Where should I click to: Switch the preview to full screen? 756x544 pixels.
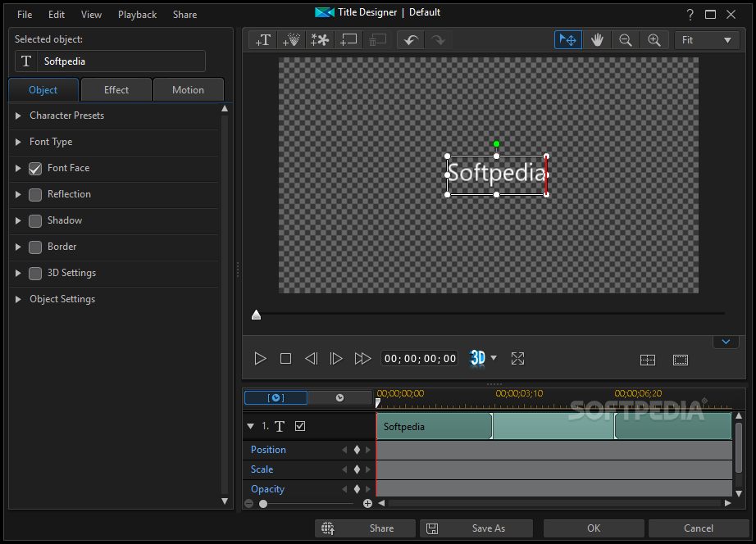518,359
